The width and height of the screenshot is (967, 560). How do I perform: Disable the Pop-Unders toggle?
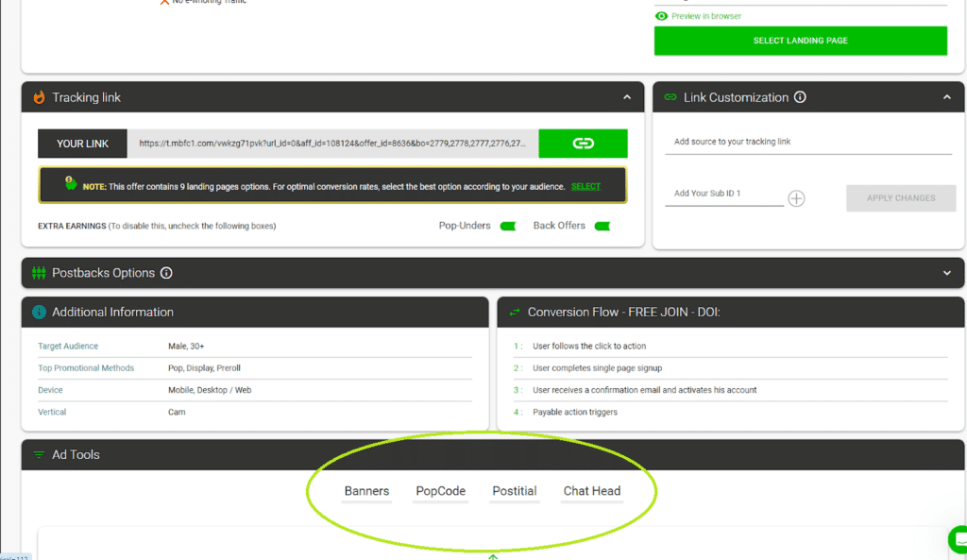coord(508,226)
